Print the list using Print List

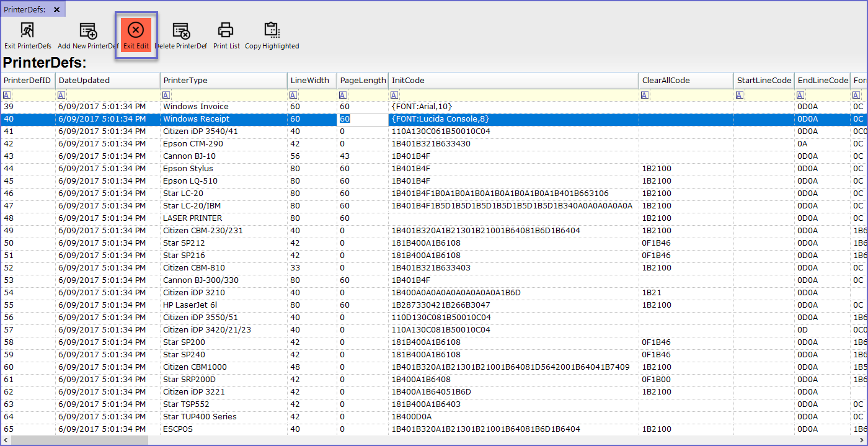click(x=226, y=35)
